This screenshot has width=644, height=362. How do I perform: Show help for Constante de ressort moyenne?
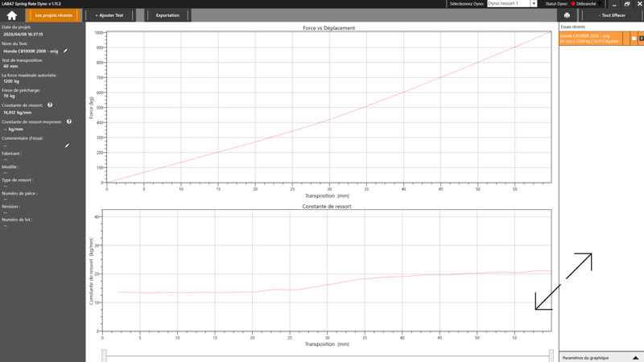click(69, 121)
